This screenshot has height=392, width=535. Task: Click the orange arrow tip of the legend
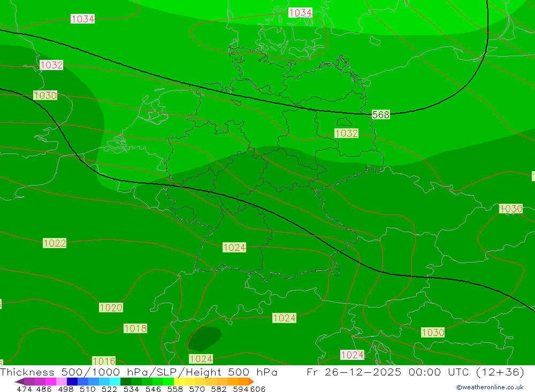[252, 381]
